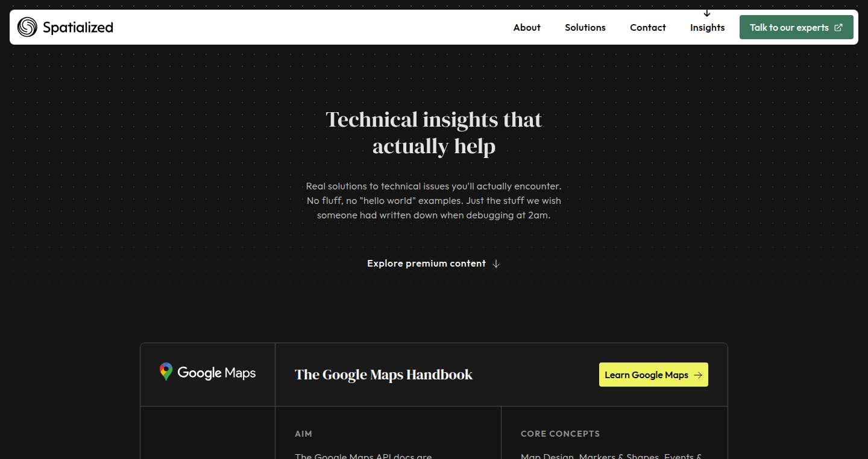Select Insights in top navigation
The image size is (868, 459).
(x=708, y=27)
